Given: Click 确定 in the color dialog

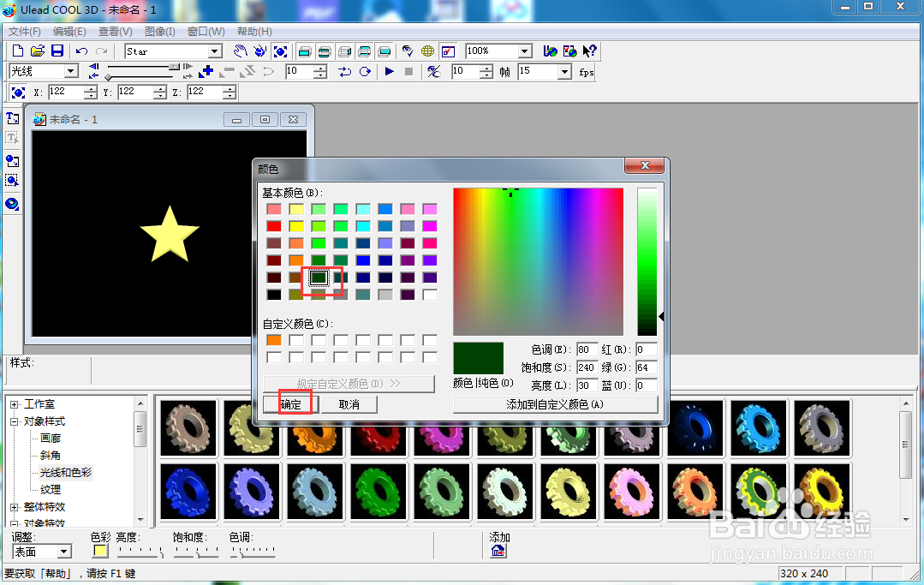Looking at the screenshot, I should pyautogui.click(x=291, y=405).
